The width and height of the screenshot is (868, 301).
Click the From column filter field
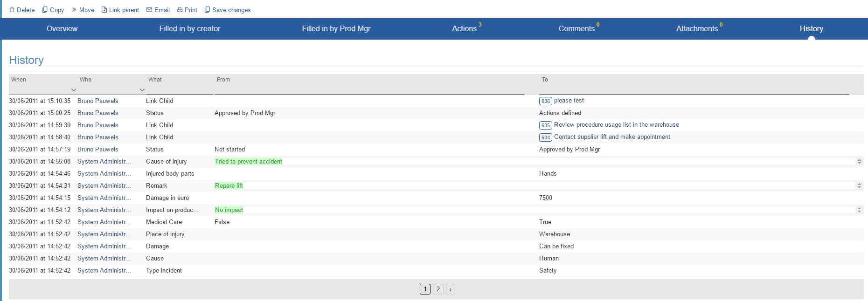(x=369, y=89)
